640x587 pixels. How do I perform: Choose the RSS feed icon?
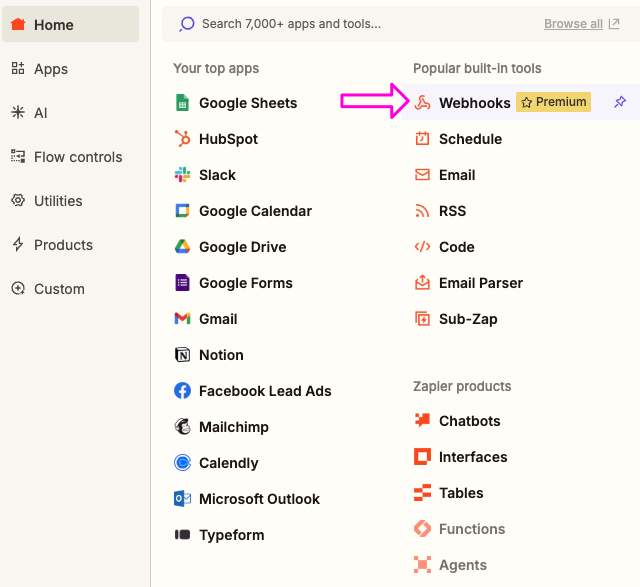422,211
